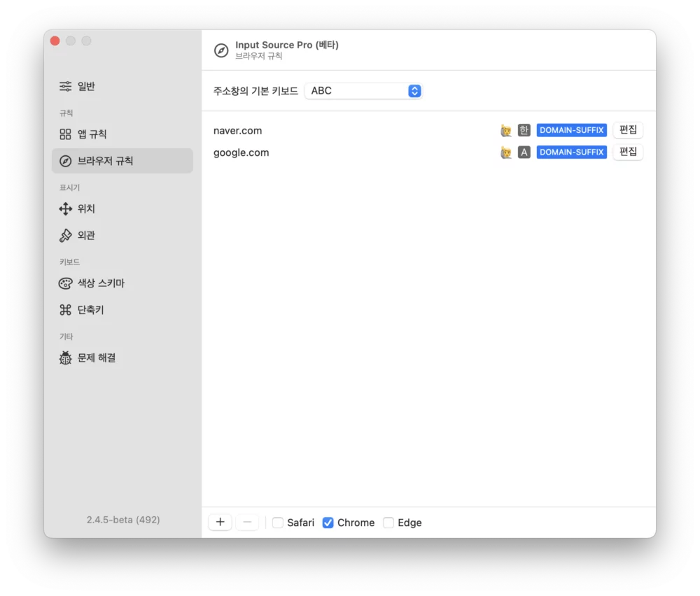This screenshot has height=596, width=700.
Task: Click 편집 button for naver.com
Action: [628, 130]
